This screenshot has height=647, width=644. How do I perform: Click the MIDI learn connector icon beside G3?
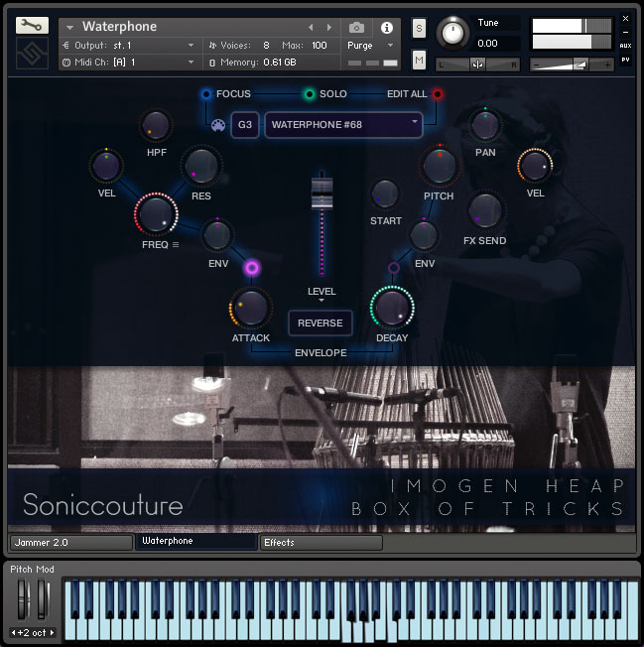218,125
